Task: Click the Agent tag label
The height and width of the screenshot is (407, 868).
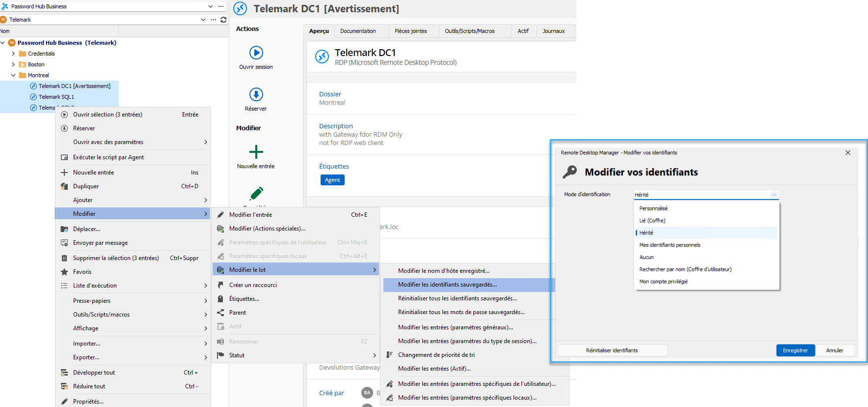Action: [x=332, y=180]
